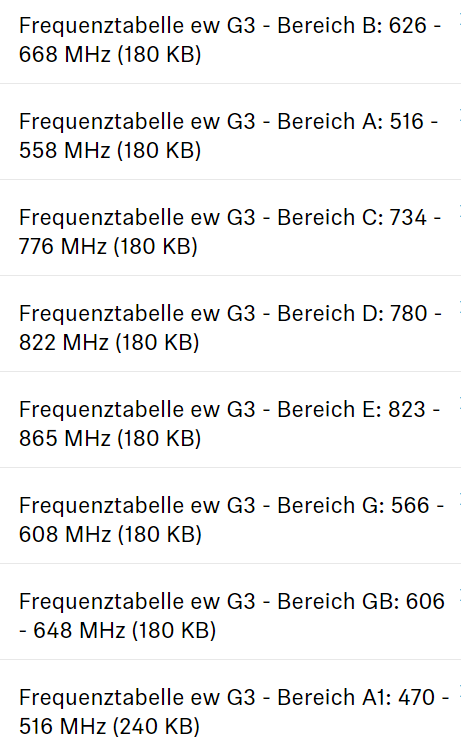461x752 pixels.
Task: Download the 626 - 668 MHz table
Action: [x=230, y=40]
